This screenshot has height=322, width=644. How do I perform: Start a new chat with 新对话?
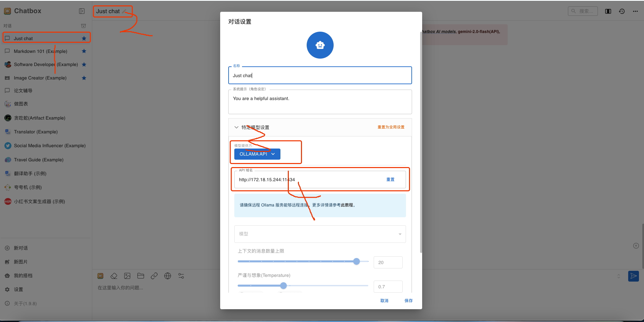point(46,248)
